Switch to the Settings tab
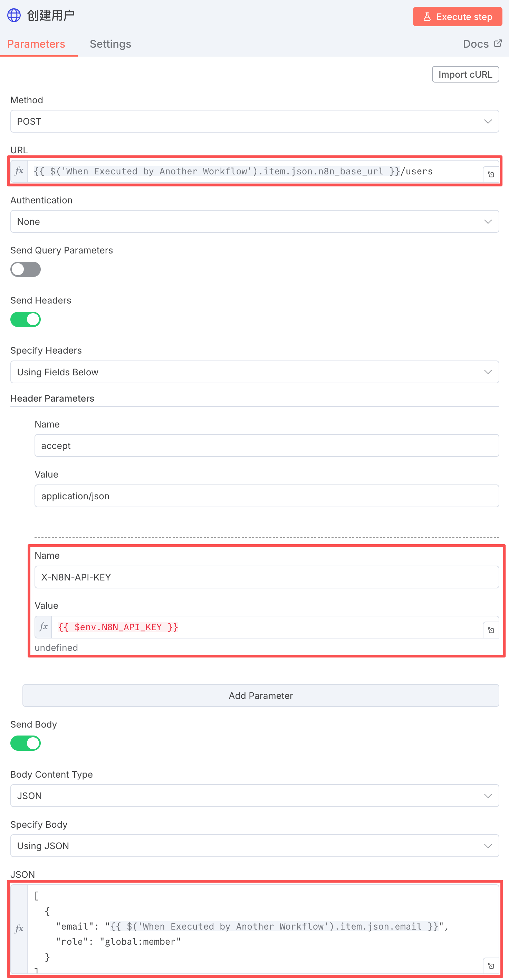The image size is (509, 980). pyautogui.click(x=110, y=44)
